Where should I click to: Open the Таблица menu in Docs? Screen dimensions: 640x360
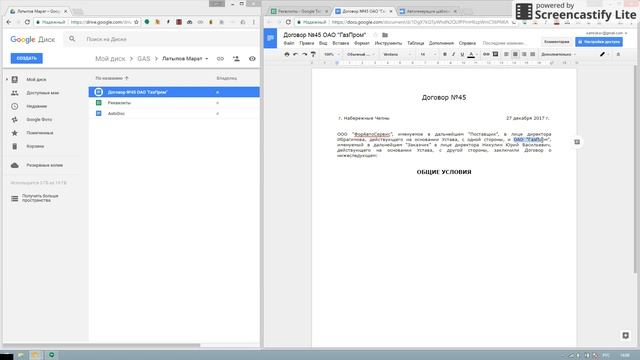click(416, 43)
